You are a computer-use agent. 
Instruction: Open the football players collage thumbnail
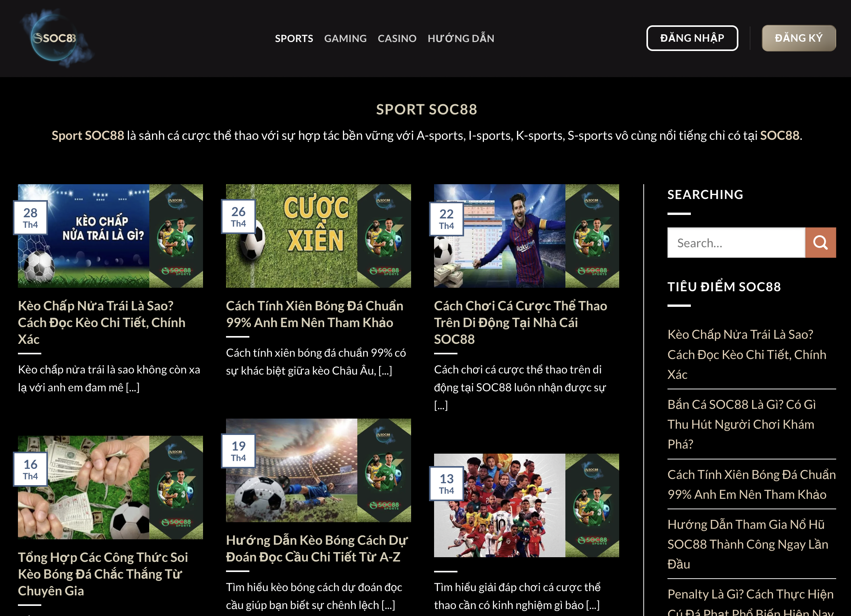click(526, 505)
